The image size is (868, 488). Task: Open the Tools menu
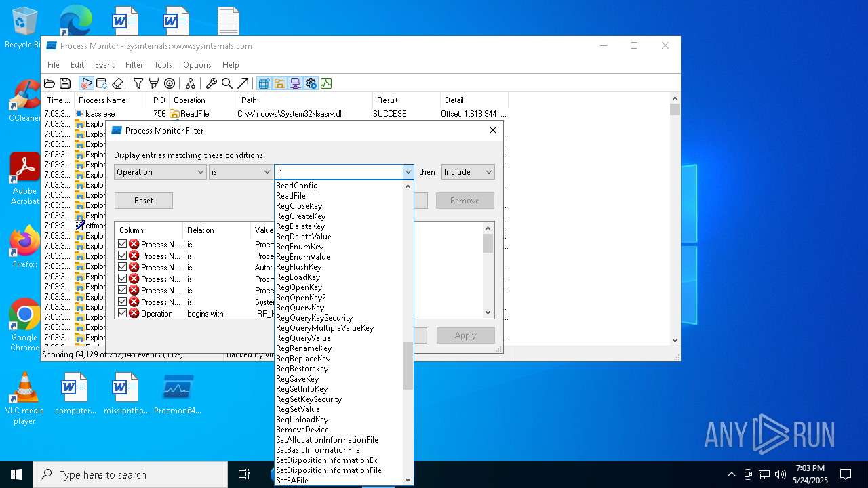tap(163, 65)
